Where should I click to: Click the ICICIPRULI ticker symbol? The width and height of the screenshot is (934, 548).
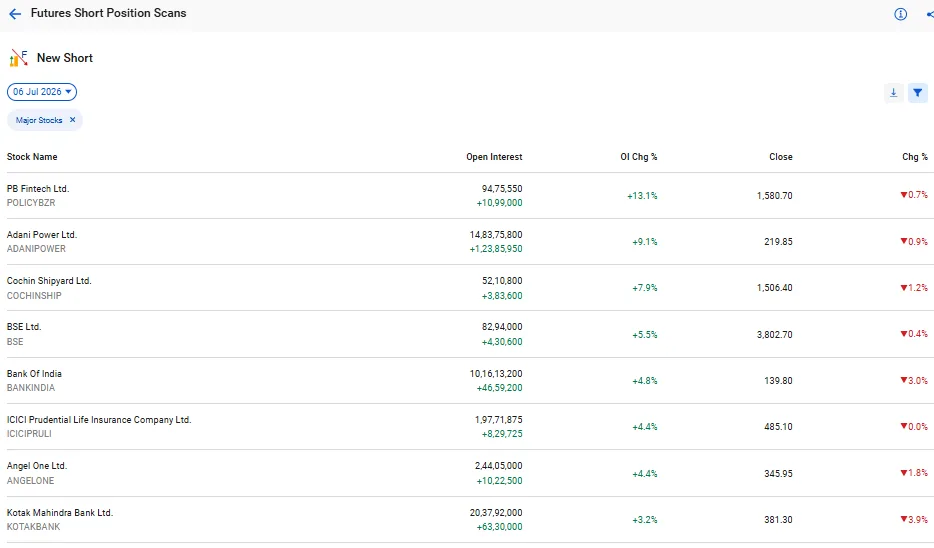(x=29, y=434)
